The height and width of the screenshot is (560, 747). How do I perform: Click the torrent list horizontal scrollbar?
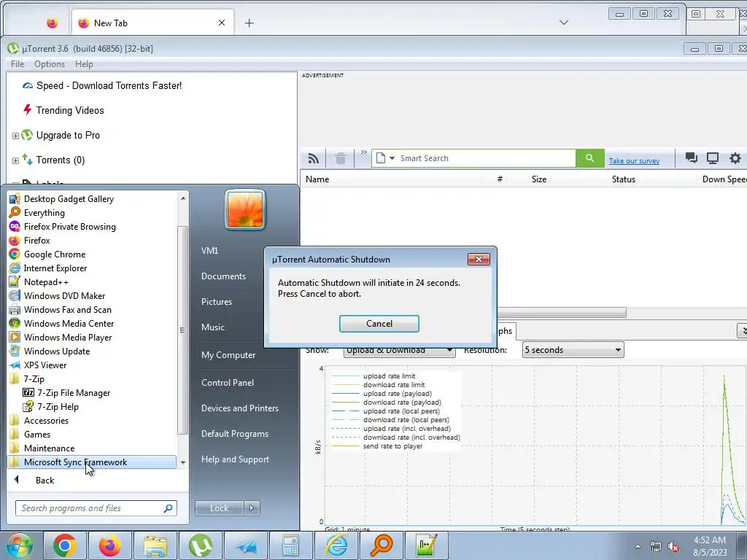(561, 313)
